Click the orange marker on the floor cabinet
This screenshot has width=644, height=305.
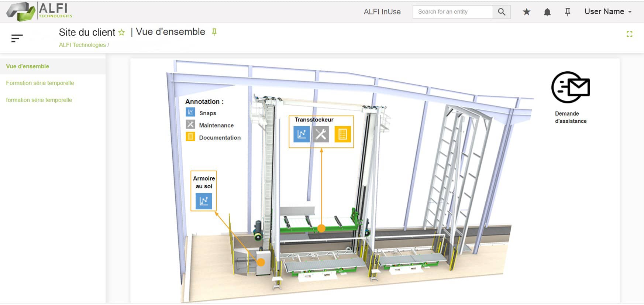(x=261, y=263)
